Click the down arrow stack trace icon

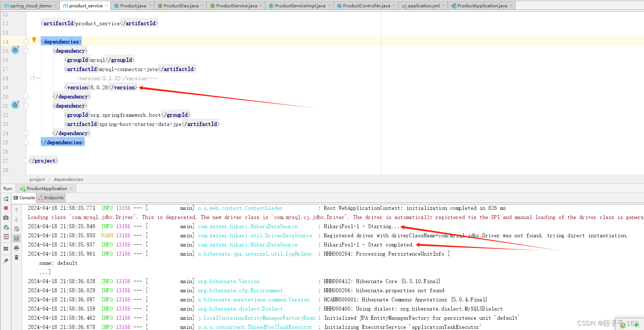(x=16, y=219)
